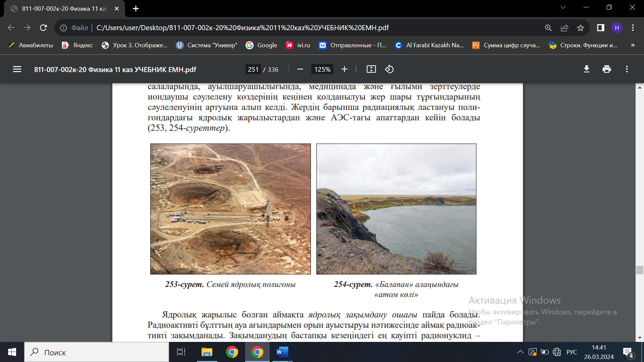Open the PDF viewer more actions menu
Screen dimensions: 644x362
[627, 69]
